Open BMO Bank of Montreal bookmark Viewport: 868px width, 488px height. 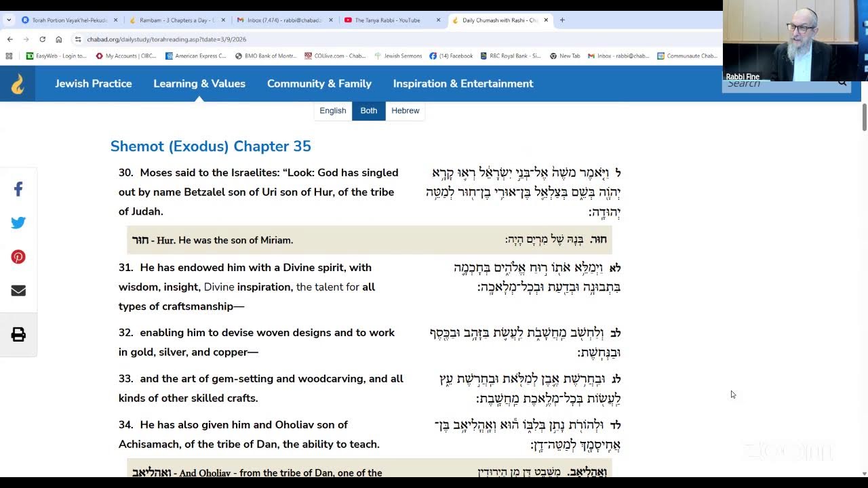click(x=266, y=56)
